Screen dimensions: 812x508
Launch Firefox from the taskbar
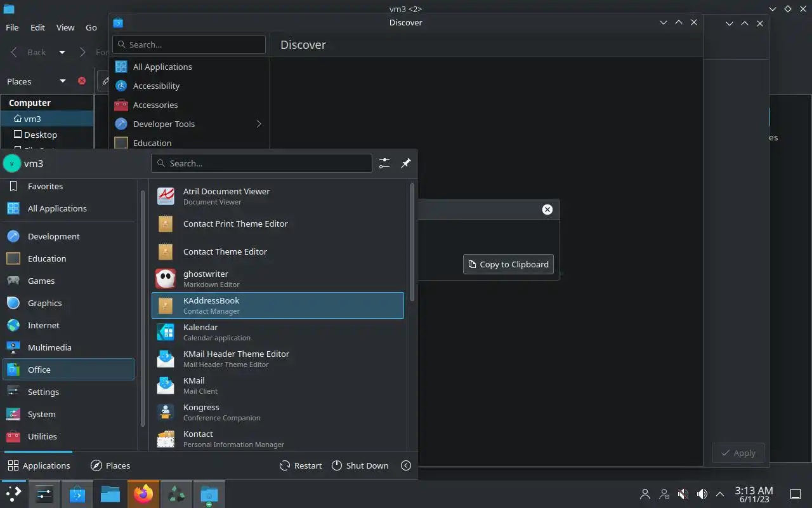coord(143,494)
